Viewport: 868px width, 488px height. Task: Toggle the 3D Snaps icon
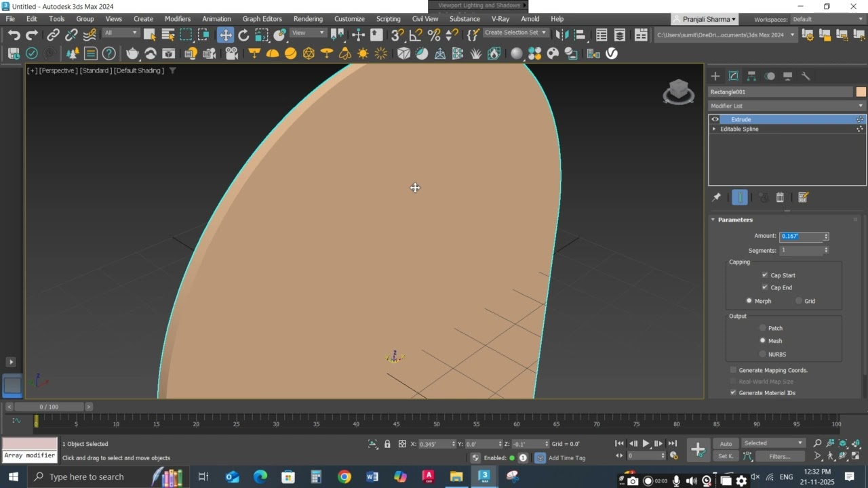[398, 35]
